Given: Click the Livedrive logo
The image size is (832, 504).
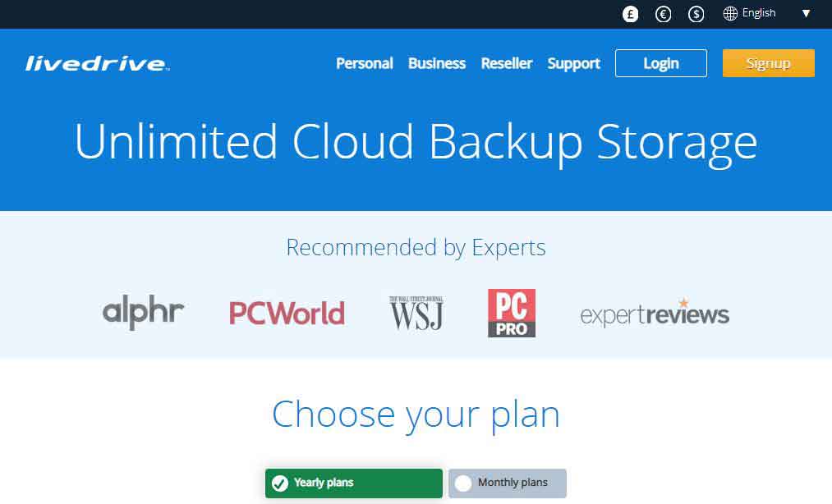Looking at the screenshot, I should click(97, 64).
